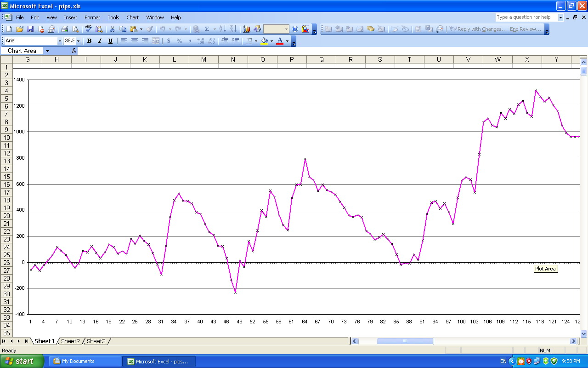
Task: Toggle Underline formatting
Action: tap(110, 41)
